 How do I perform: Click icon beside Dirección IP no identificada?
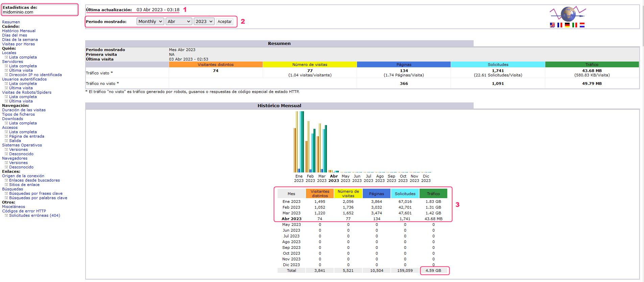(x=6, y=75)
